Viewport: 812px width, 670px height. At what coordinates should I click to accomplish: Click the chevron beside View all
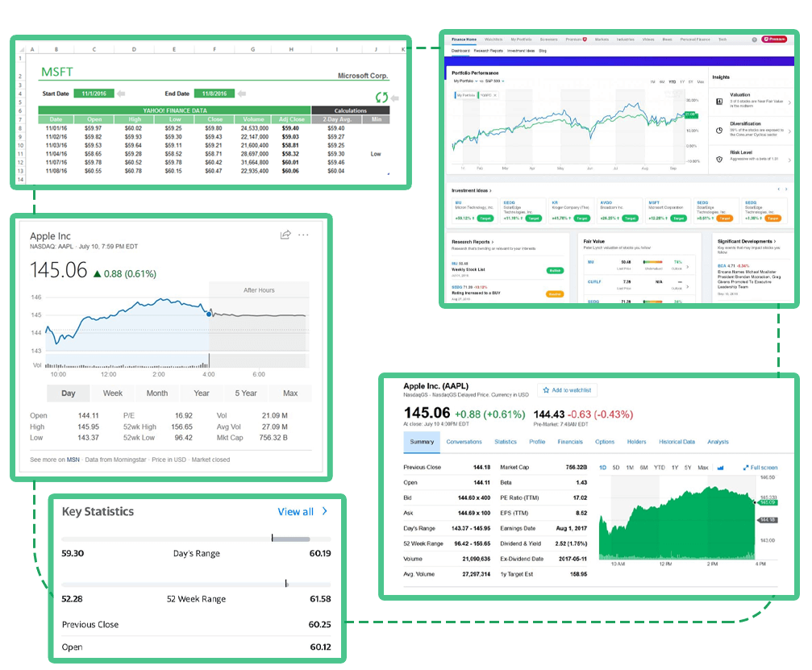325,511
